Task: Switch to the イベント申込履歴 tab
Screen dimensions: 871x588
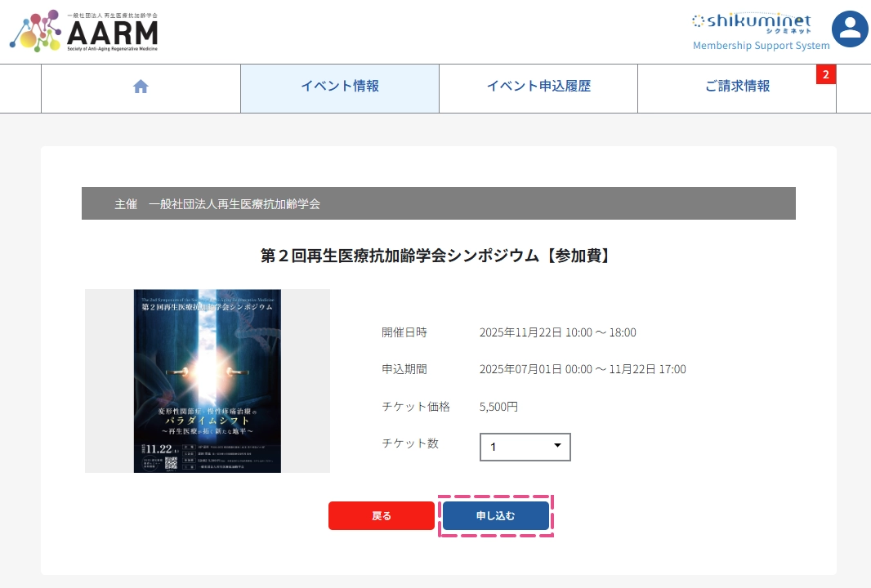Action: pos(538,87)
